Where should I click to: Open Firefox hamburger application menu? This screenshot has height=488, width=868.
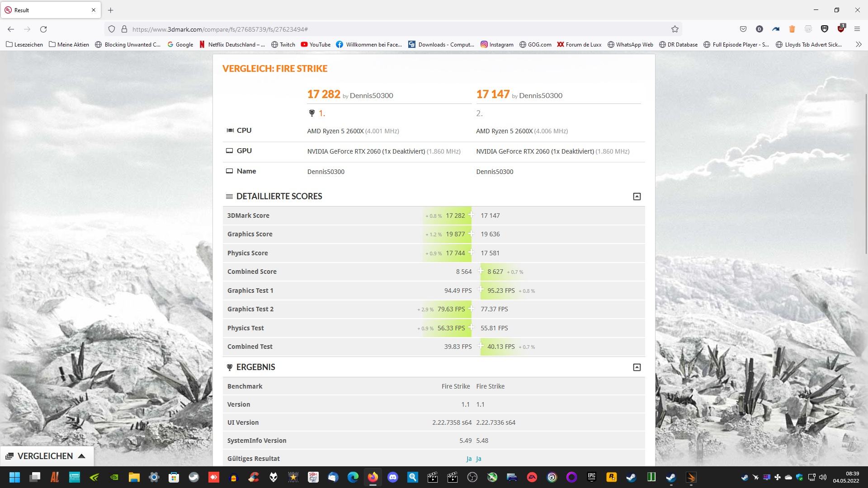coord(857,29)
